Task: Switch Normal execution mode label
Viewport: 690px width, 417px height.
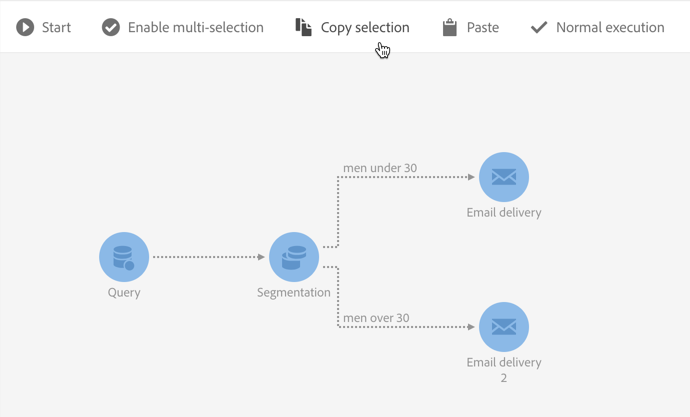Action: (x=610, y=27)
